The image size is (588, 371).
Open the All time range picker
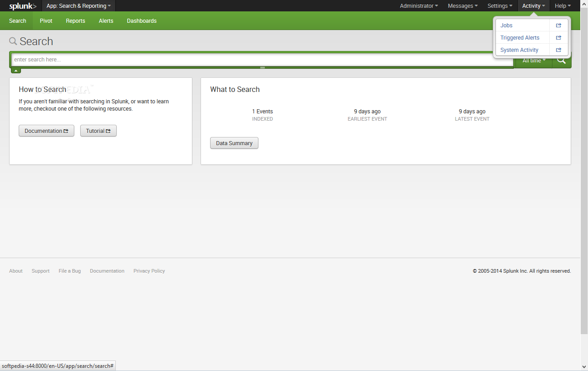click(534, 61)
